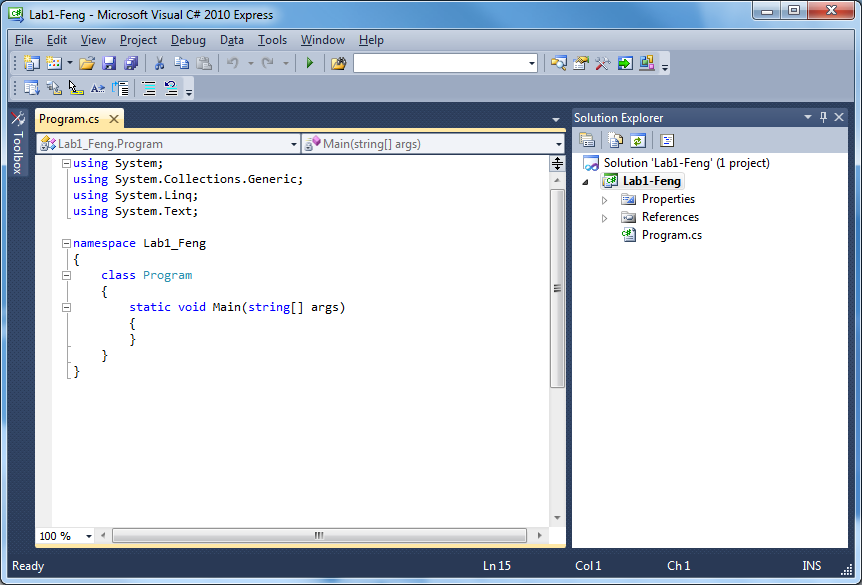Viewport: 862px width, 585px height.
Task: Click the Undo arrow icon
Action: (233, 63)
